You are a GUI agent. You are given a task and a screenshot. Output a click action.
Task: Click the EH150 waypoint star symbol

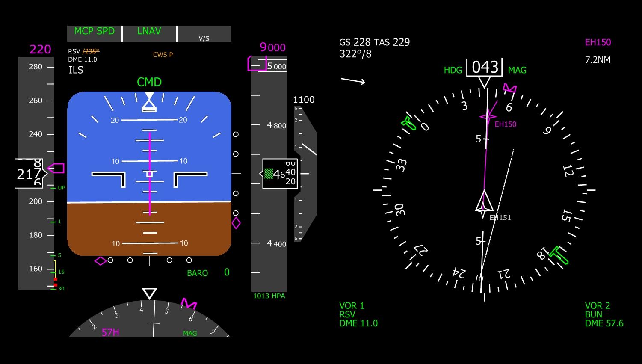click(488, 117)
